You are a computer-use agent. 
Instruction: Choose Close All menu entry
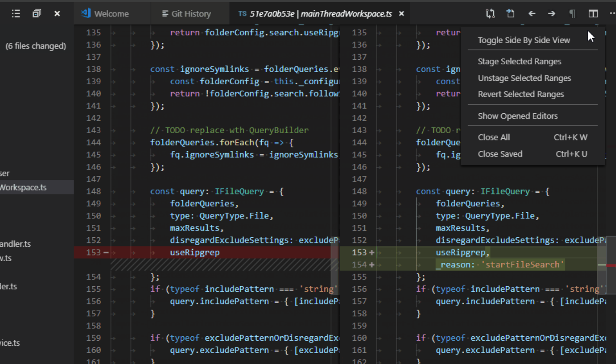pyautogui.click(x=533, y=137)
